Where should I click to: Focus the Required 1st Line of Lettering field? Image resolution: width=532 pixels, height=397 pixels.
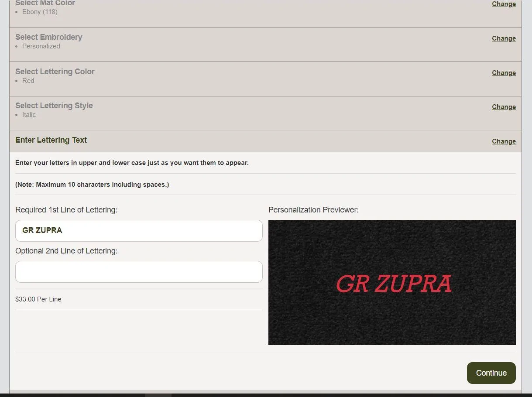139,231
